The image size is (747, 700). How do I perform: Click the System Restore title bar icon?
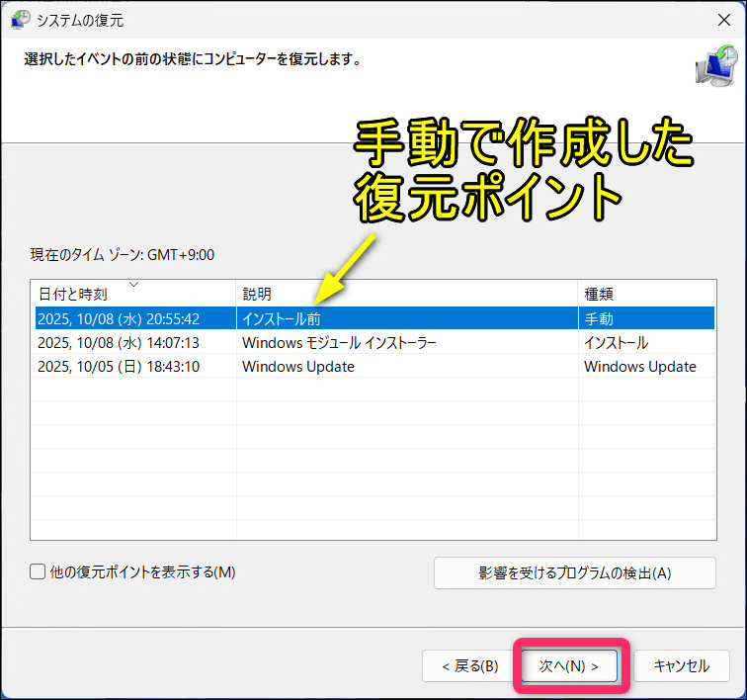20,20
